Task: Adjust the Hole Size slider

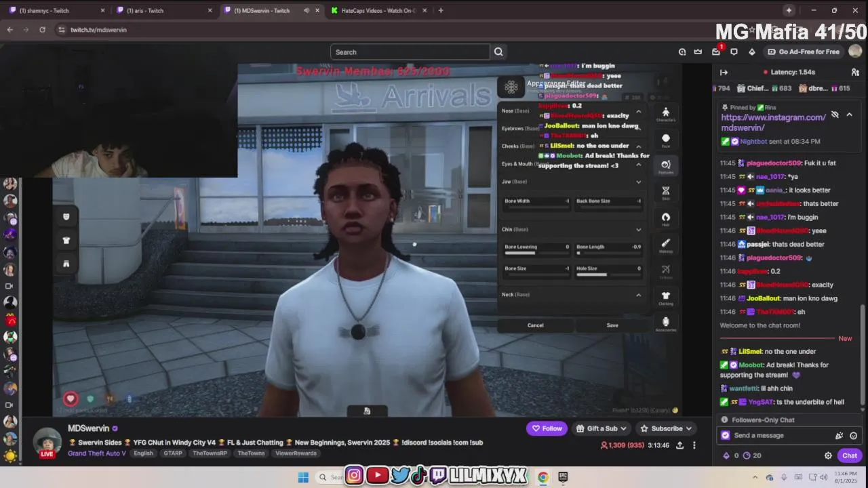Action: (608, 274)
